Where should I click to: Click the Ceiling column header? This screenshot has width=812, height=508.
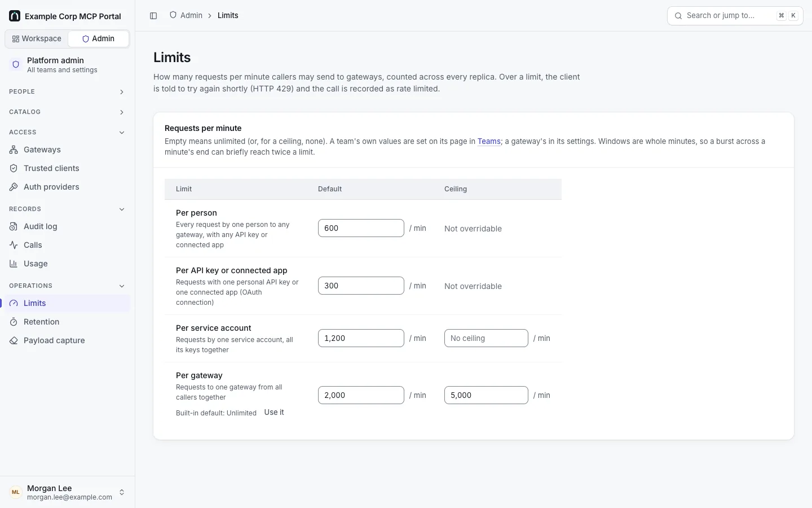point(456,189)
